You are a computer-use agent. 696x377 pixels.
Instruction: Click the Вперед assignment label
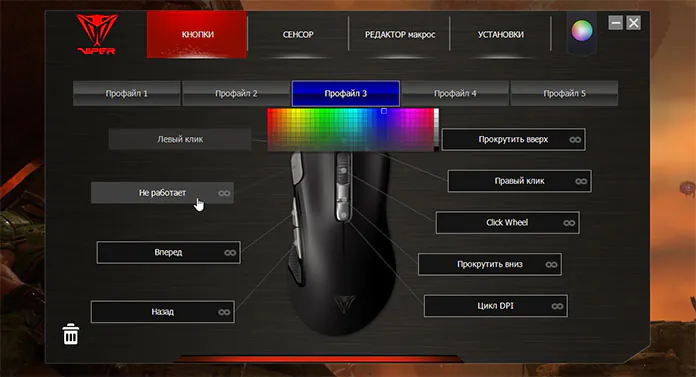tap(168, 252)
